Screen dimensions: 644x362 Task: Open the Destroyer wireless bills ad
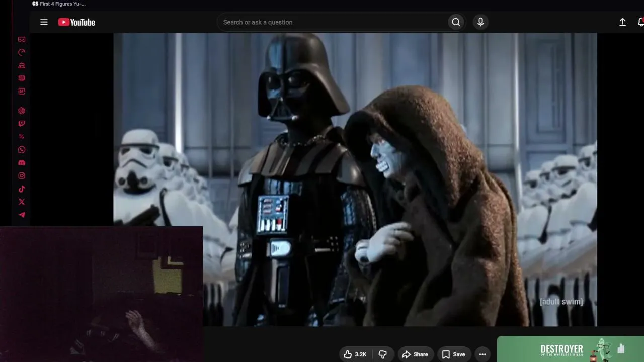(571, 349)
